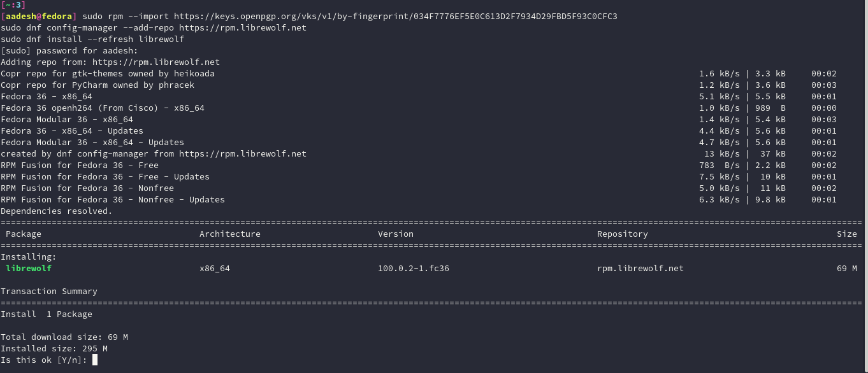Click the green librewolf package name
The height and width of the screenshot is (373, 868).
[x=29, y=269]
